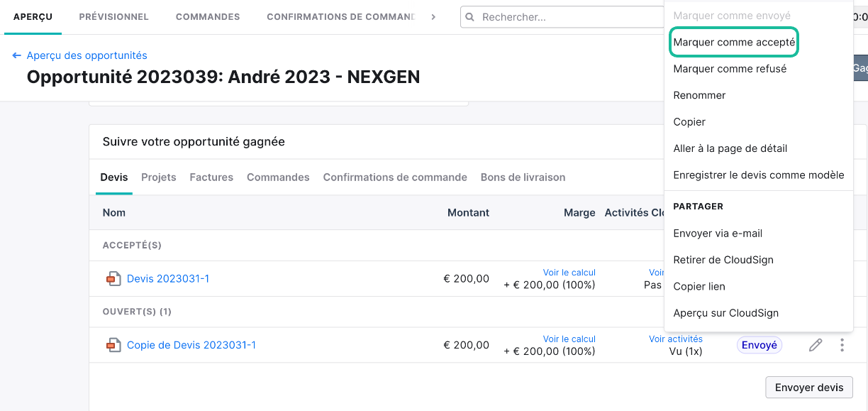Viewport: 868px width, 411px height.
Task: Click Retirer de CloudSign menu entry
Action: [723, 260]
